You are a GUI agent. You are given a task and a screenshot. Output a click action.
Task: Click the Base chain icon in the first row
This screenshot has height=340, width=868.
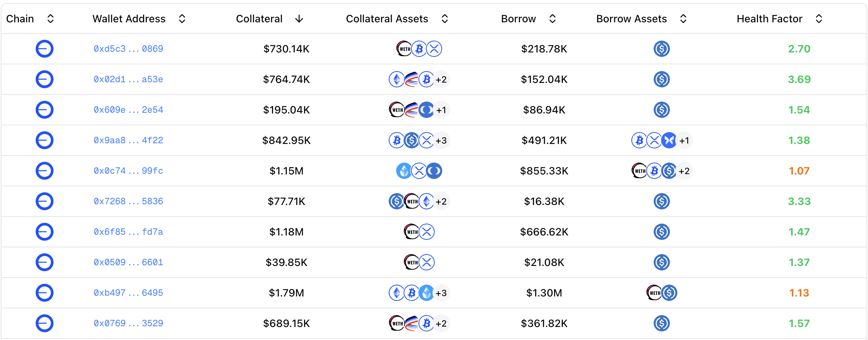tap(44, 49)
